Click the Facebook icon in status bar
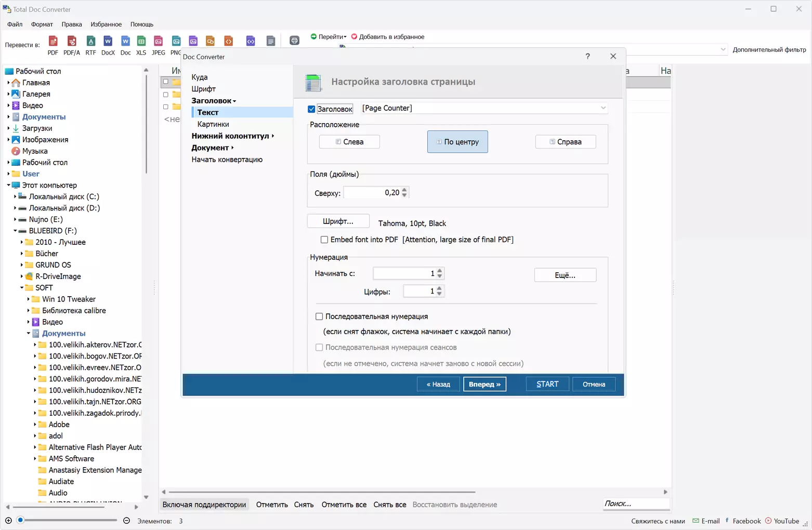812x530 pixels. pos(727,521)
